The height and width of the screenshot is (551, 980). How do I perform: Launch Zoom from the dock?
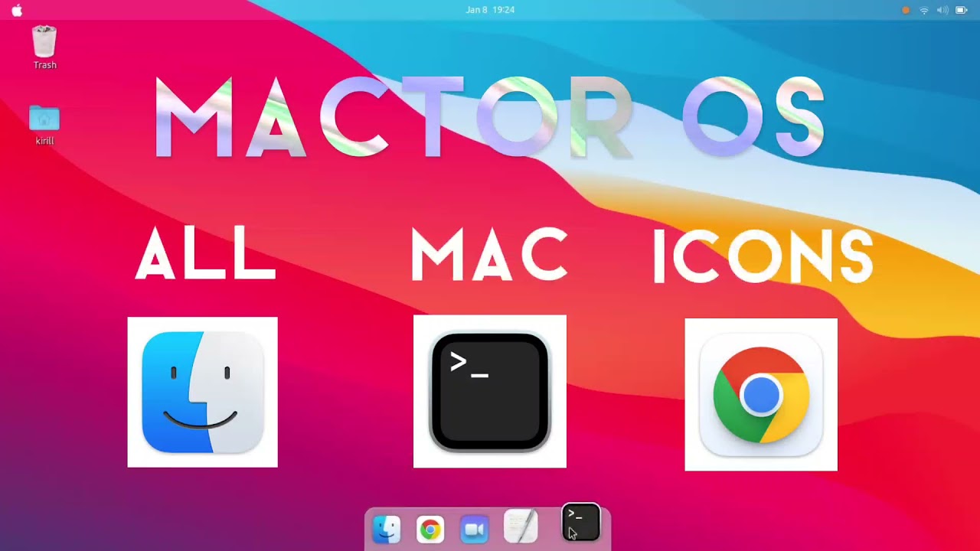(475, 529)
